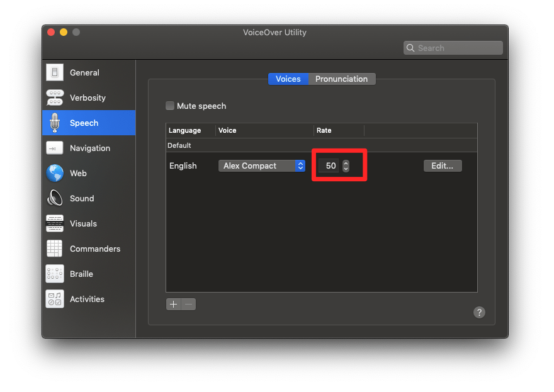Minimize the VoiceOver Utility window

pos(64,32)
